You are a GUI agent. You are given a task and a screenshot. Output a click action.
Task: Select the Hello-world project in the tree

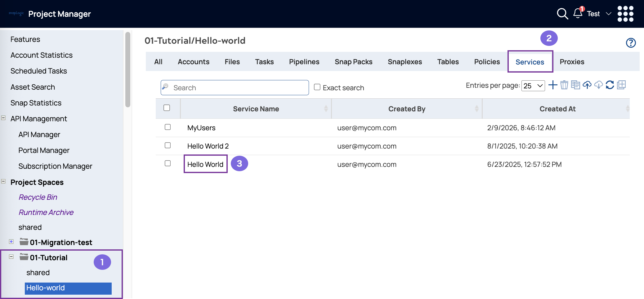click(68, 288)
